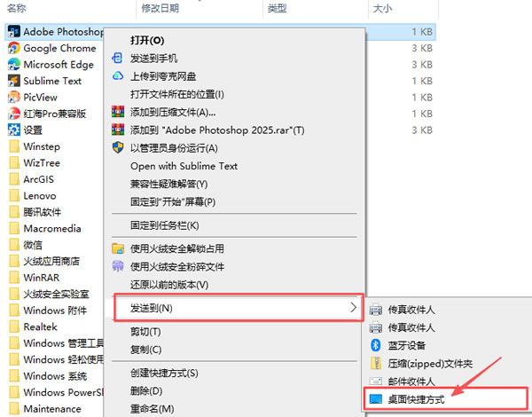
Task: Choose 创建快捷方式(S) in context menu
Action: coord(164,373)
